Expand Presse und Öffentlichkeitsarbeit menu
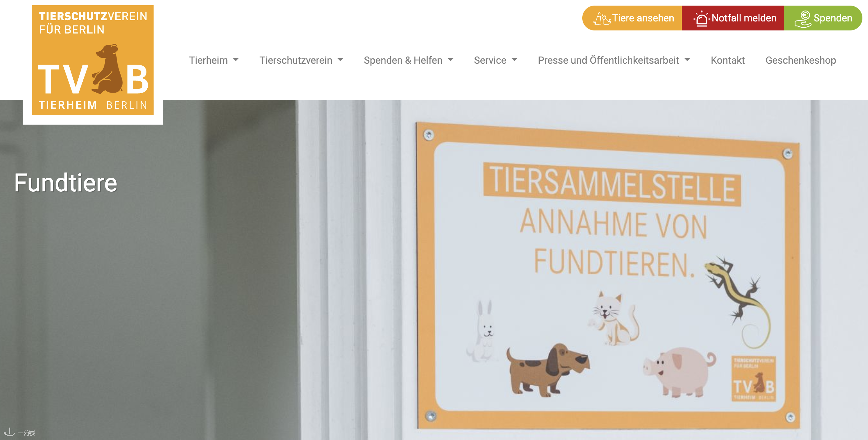Image resolution: width=868 pixels, height=440 pixels. [614, 60]
